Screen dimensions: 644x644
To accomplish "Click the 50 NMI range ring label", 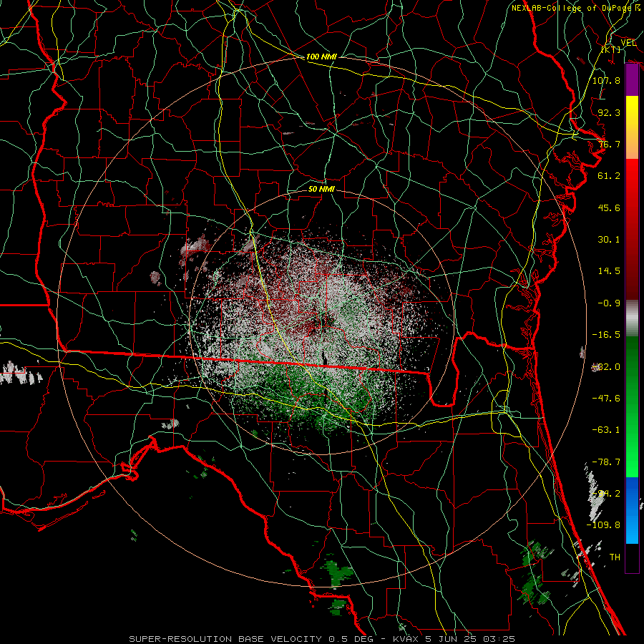I will click(321, 189).
